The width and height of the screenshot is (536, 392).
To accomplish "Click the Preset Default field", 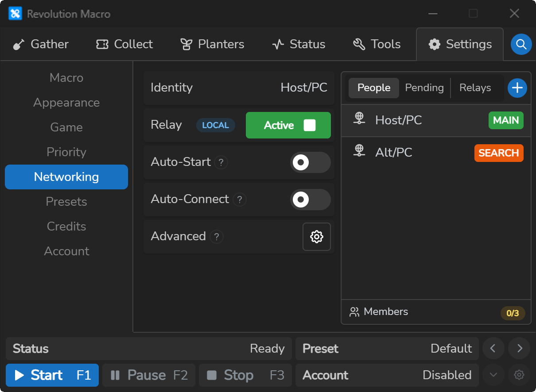I will pyautogui.click(x=387, y=349).
